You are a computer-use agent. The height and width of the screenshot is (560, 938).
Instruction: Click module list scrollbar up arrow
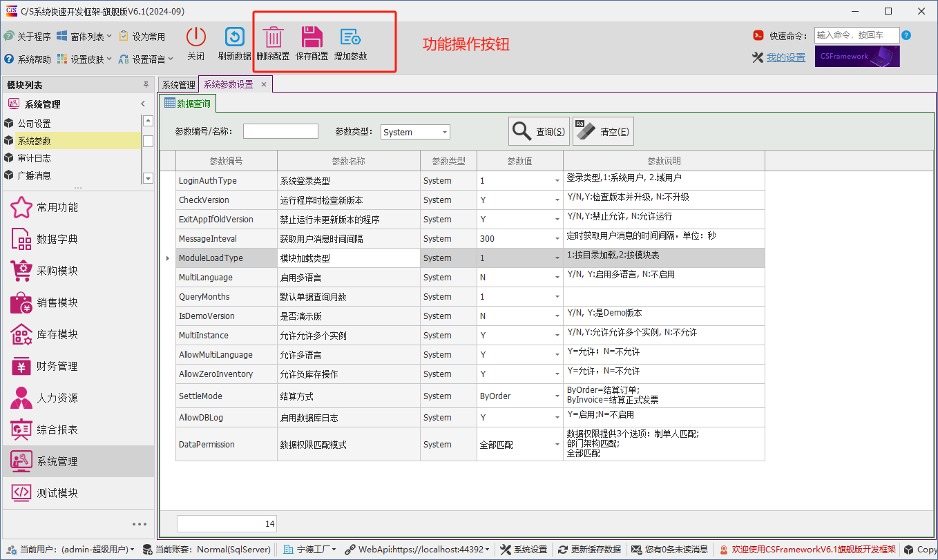click(148, 120)
